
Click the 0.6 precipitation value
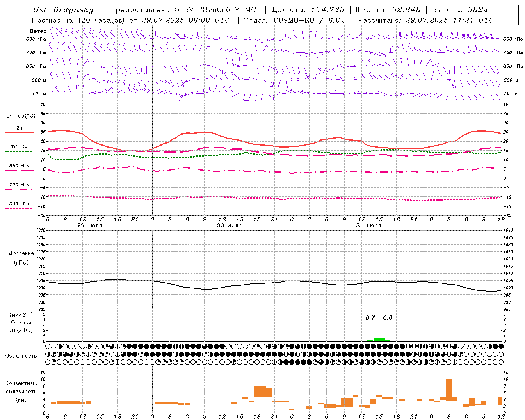tap(388, 317)
